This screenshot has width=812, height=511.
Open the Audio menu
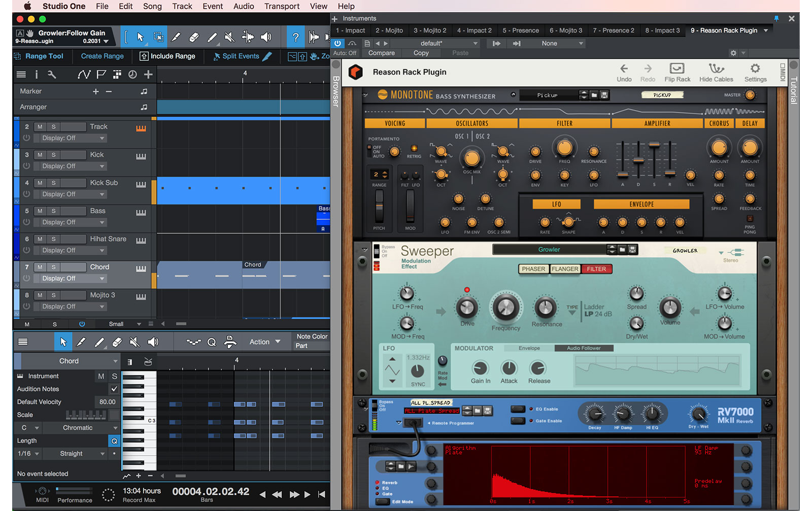pos(244,6)
